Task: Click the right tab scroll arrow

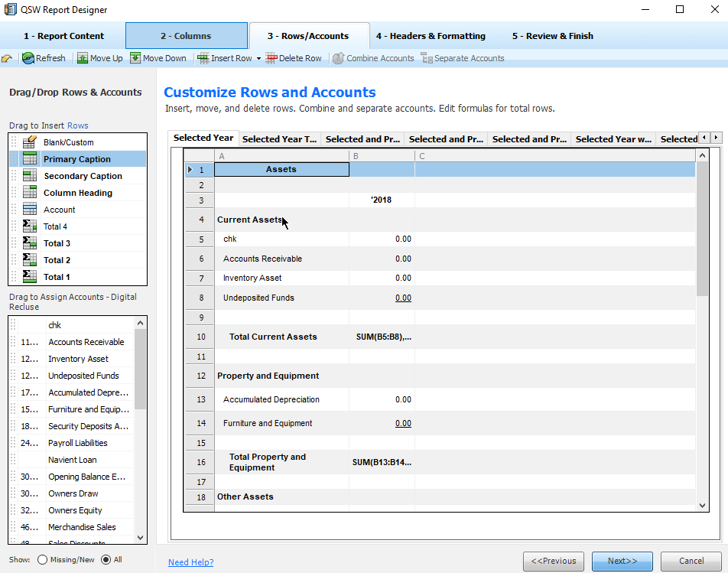Action: [716, 137]
